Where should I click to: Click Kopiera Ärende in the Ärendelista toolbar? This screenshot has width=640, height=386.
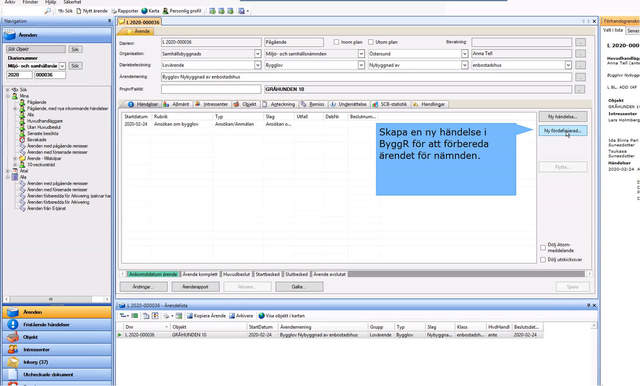206,316
